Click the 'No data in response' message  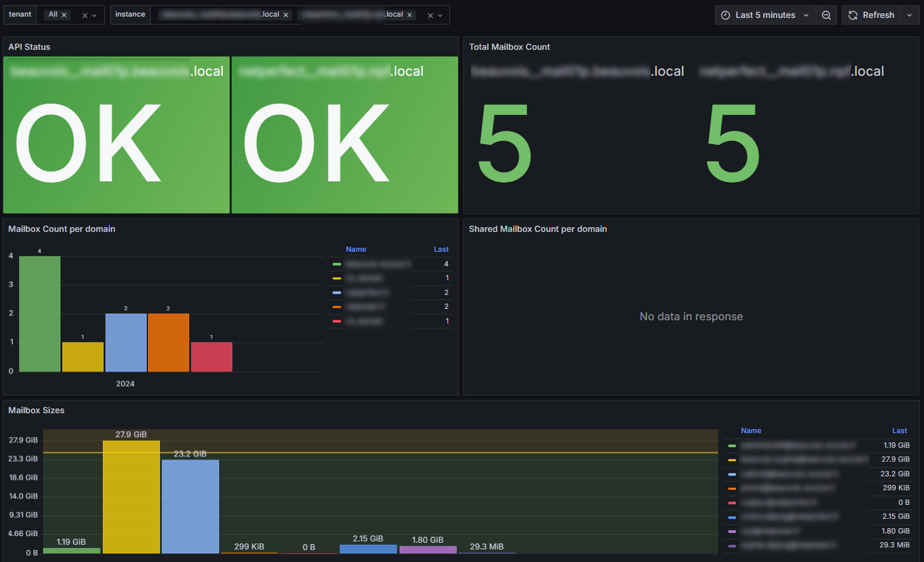tap(691, 317)
